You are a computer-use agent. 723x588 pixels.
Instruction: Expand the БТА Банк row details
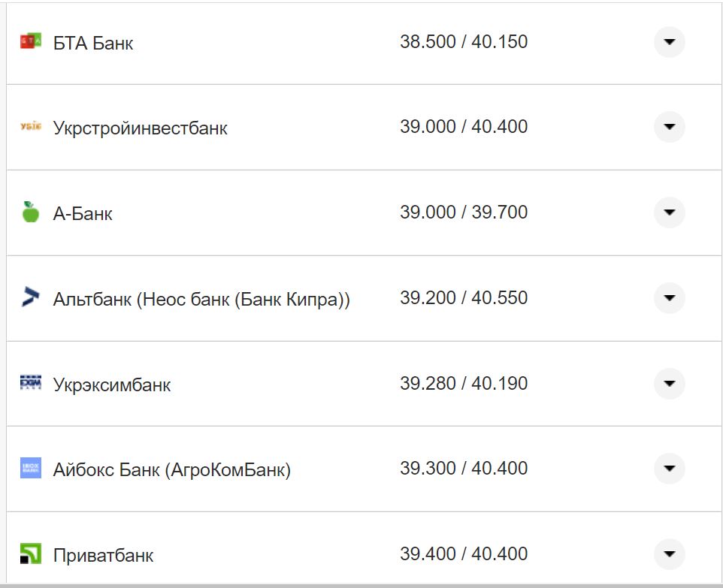coord(669,42)
